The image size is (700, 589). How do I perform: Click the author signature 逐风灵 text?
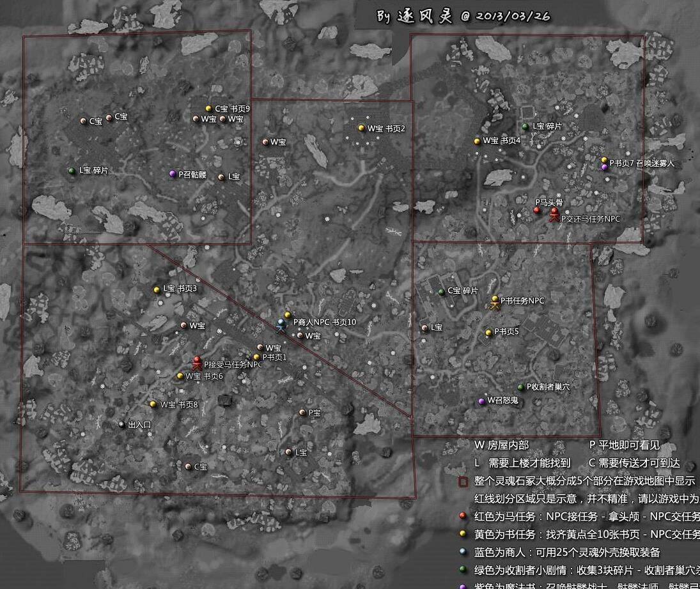(425, 17)
